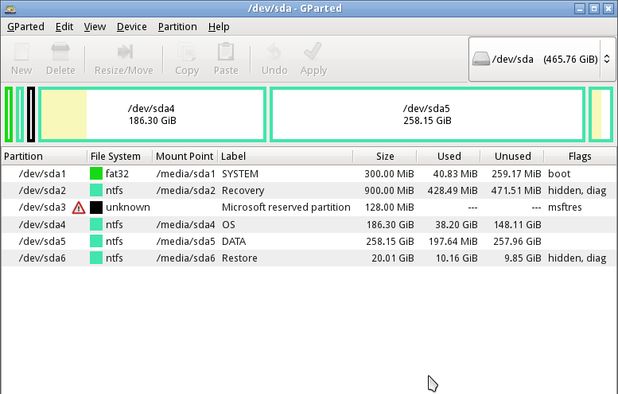Click the Paste partition toolbar icon
Screen dimensions: 618x394
pos(226,52)
